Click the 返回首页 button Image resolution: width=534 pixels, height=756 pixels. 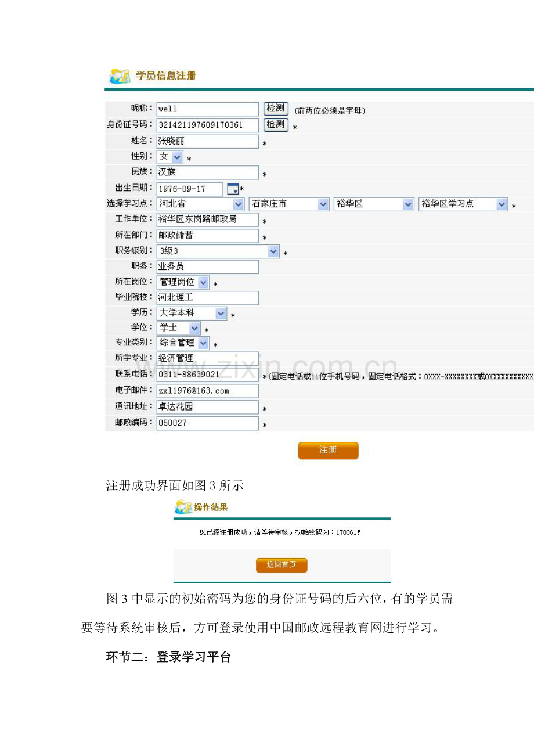(x=282, y=565)
